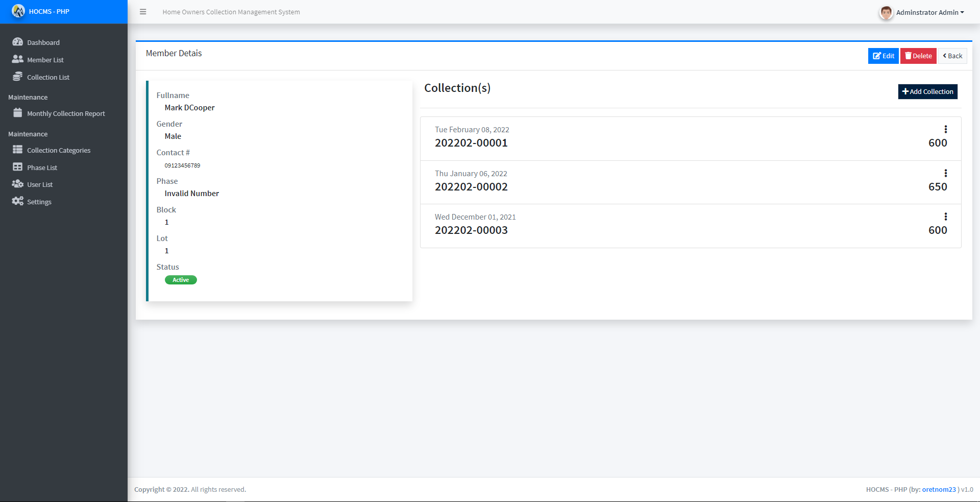Click the Back button
The image size is (980, 502).
[x=952, y=56]
